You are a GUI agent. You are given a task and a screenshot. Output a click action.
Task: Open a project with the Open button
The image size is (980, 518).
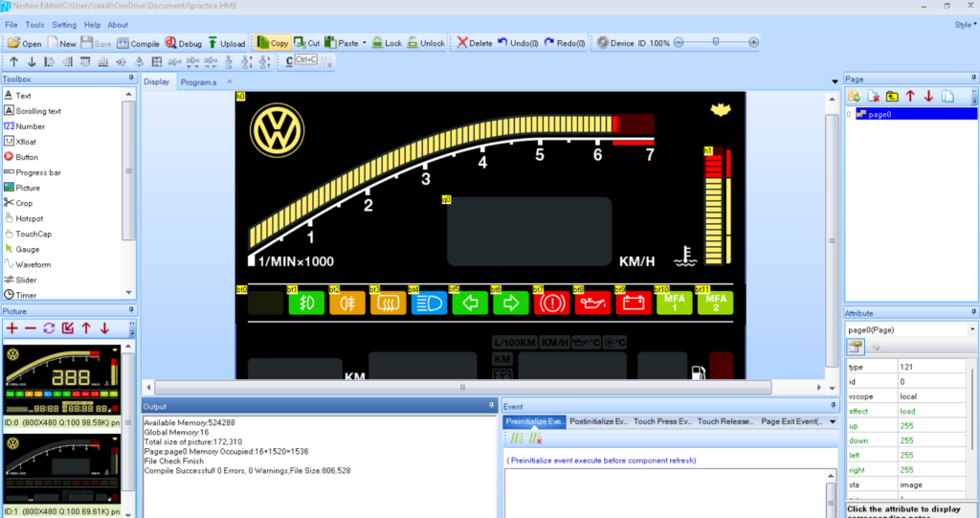24,43
